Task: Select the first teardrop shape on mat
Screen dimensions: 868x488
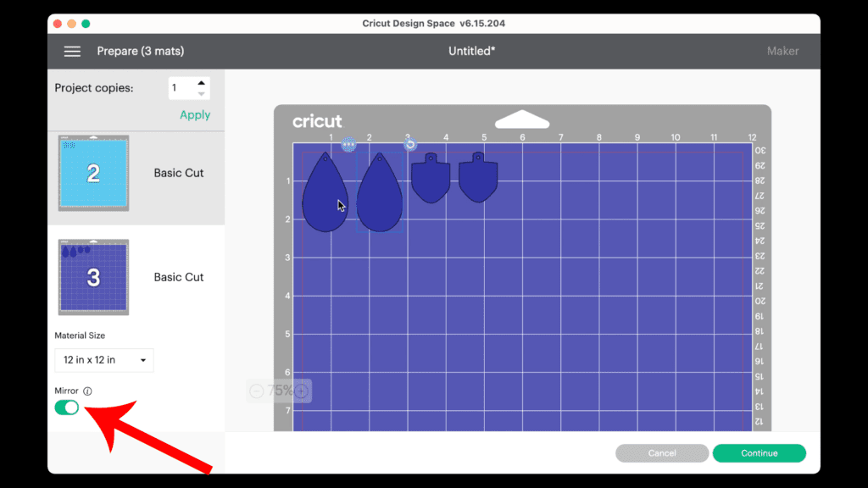Action: [325, 192]
